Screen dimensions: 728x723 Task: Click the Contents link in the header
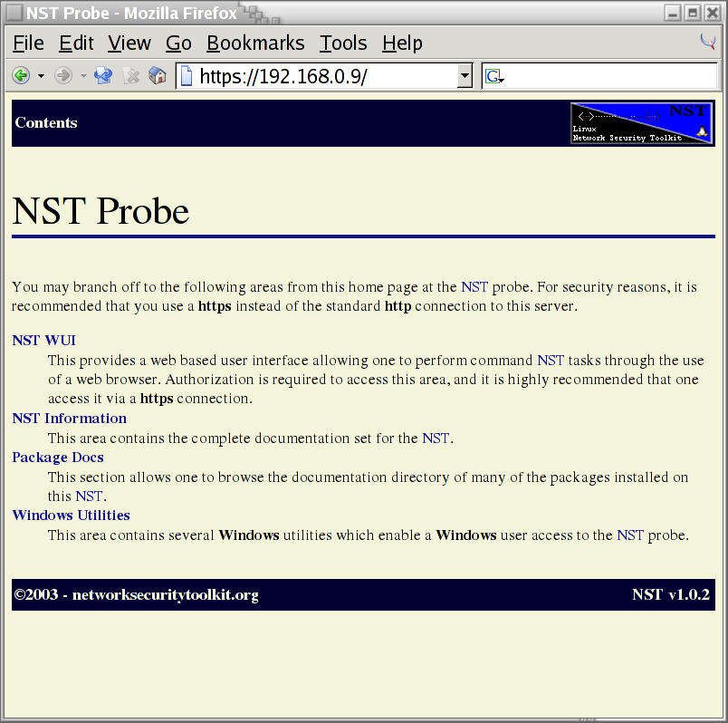[45, 122]
